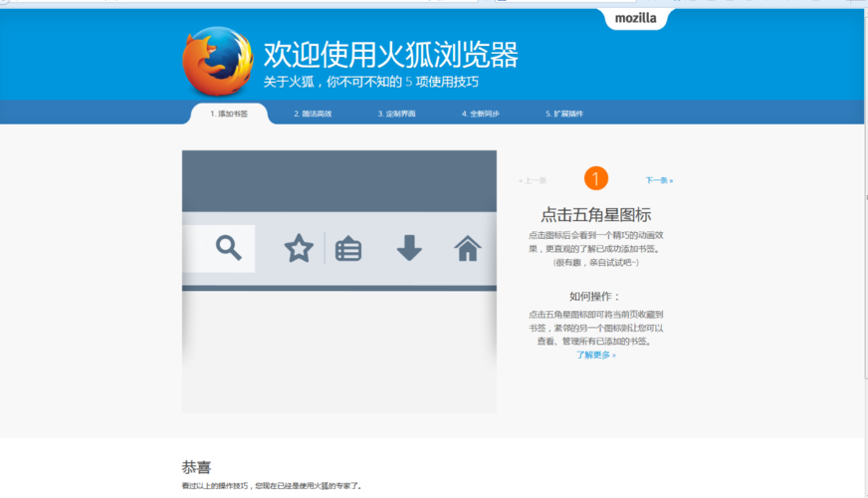Screen dimensions: 868x498
Task: Click the '如何操作：' subheading
Action: click(595, 297)
